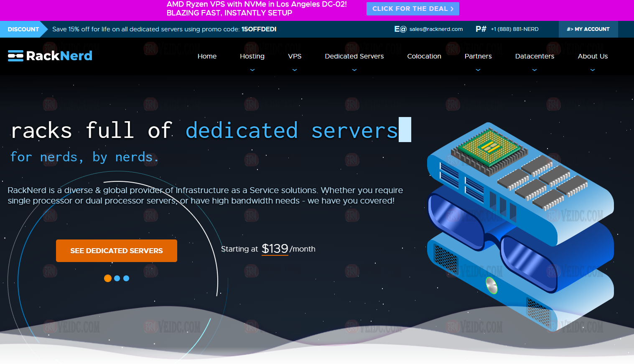This screenshot has height=364, width=634.
Task: Click the SEE DEDICATED SERVERS button
Action: (117, 251)
